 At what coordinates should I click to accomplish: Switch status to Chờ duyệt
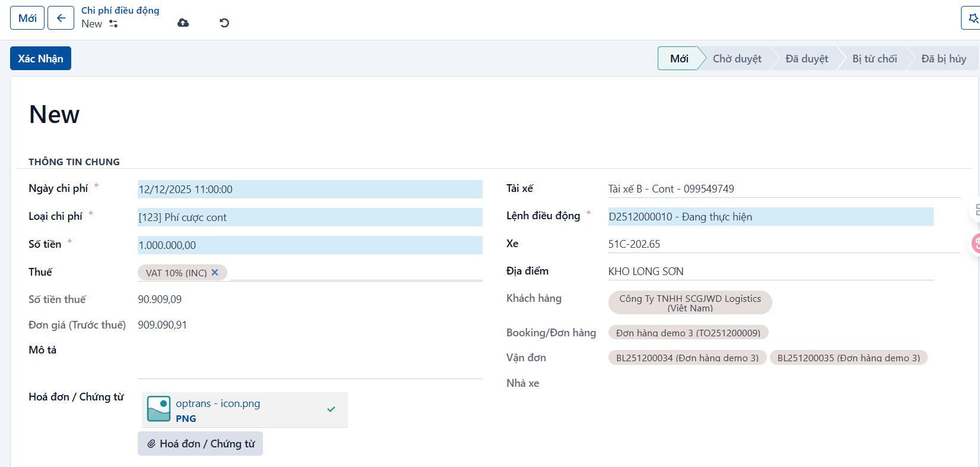point(737,58)
